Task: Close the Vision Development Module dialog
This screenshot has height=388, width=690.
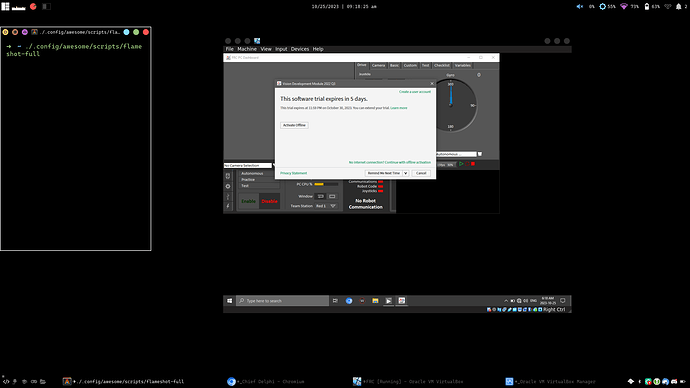Action: [432, 84]
